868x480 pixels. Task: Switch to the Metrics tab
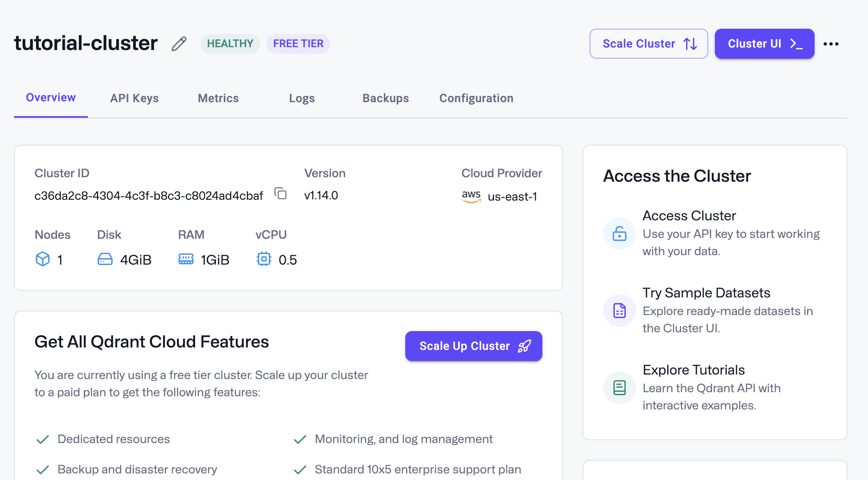[x=218, y=98]
